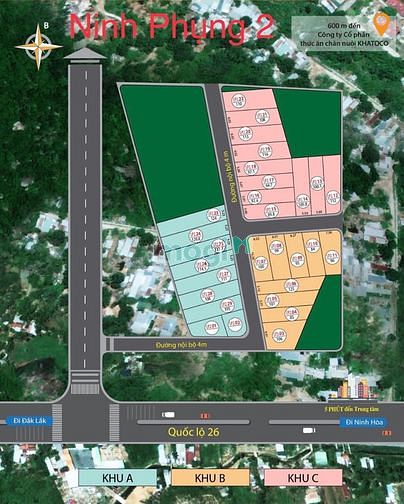Click lot 06 marker in orange Khu B
This screenshot has width=404, height=504.
(291, 286)
